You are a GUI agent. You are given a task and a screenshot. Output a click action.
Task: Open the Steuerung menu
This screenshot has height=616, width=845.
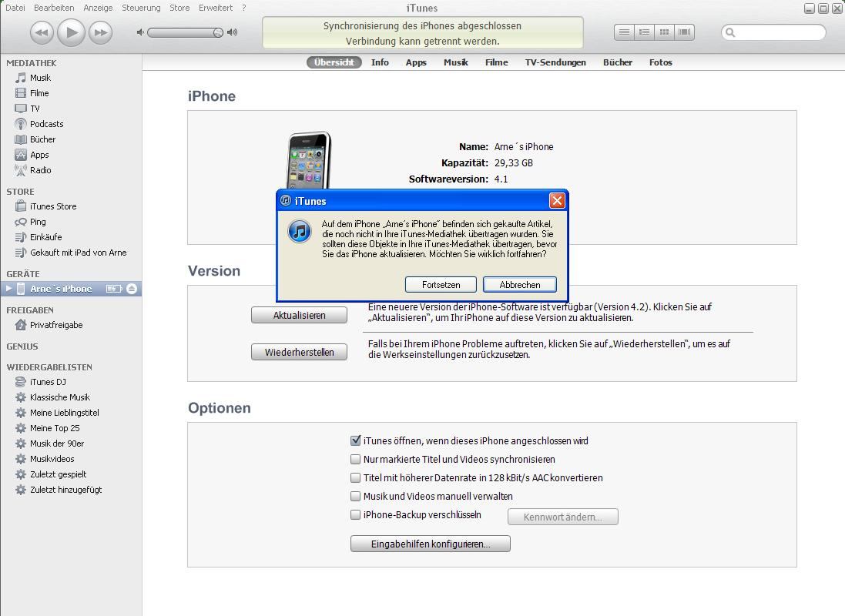[141, 8]
